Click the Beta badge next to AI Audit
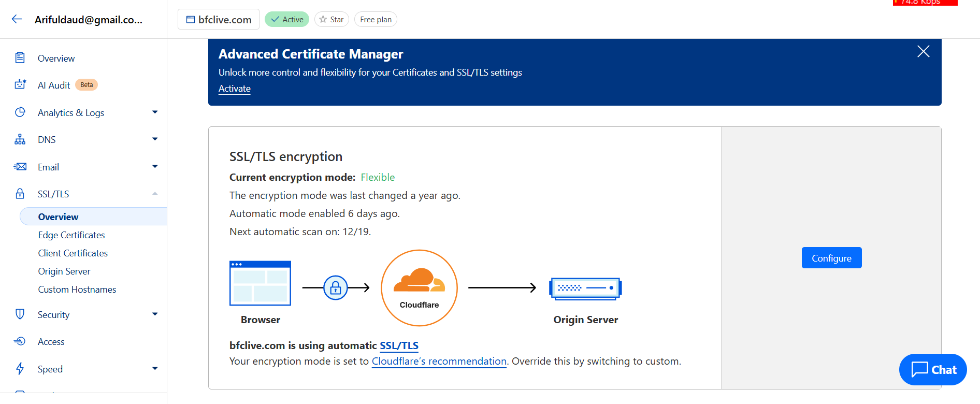 [87, 84]
